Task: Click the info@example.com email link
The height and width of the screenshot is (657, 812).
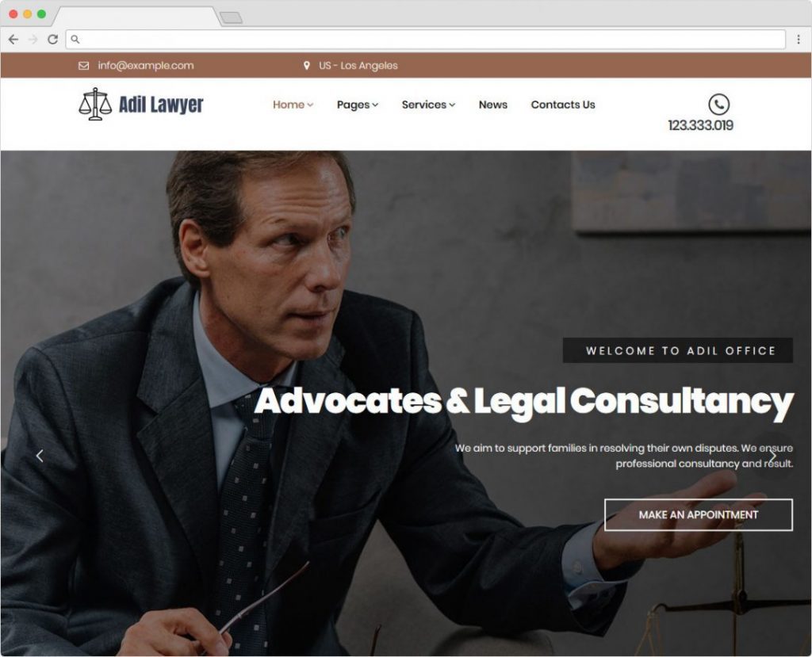Action: pyautogui.click(x=146, y=66)
